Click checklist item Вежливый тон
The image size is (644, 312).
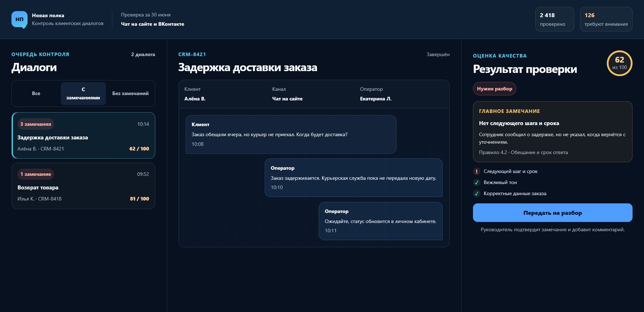click(500, 182)
